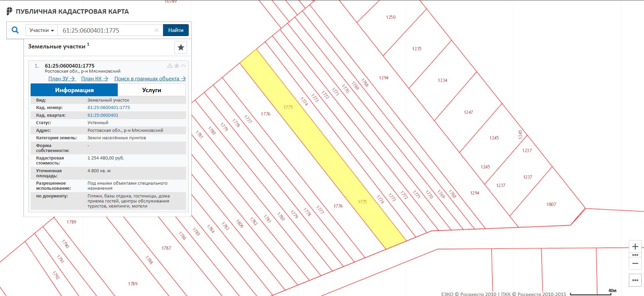Image resolution: width=644 pixels, height=296 pixels.
Task: Select parcel 1789 near the bottom of the map
Action: pyautogui.click(x=133, y=284)
